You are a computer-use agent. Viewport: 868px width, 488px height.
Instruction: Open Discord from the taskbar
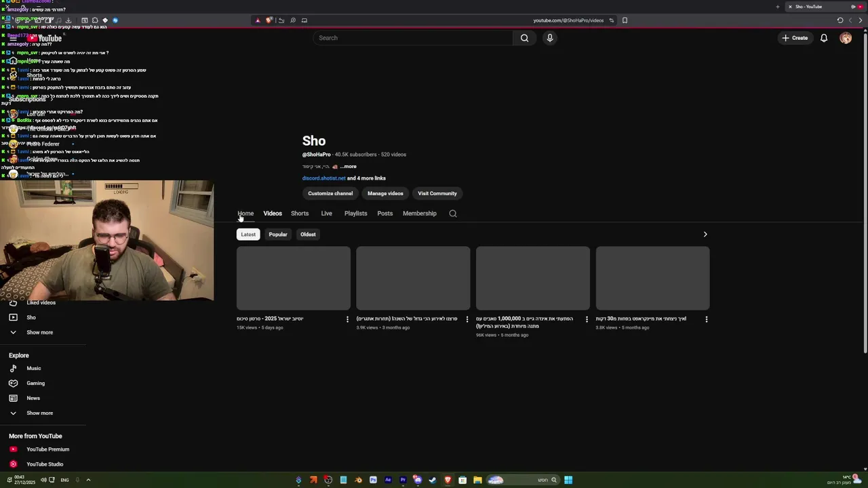pyautogui.click(x=418, y=480)
